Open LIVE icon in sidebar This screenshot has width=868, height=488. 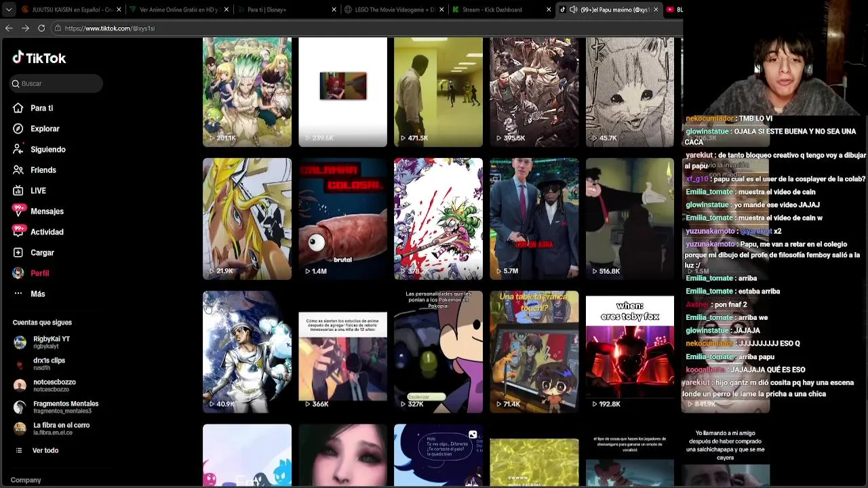click(18, 190)
